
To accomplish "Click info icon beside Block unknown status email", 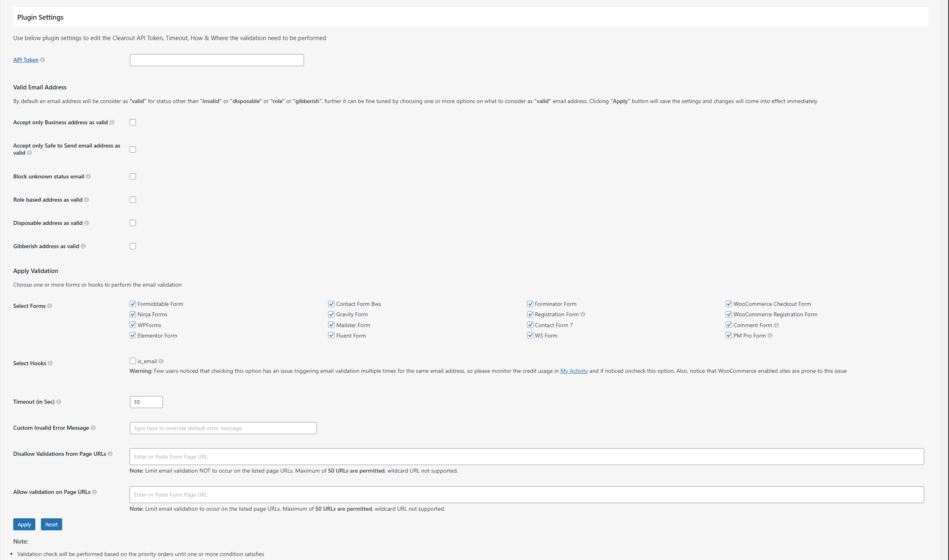I will point(88,176).
